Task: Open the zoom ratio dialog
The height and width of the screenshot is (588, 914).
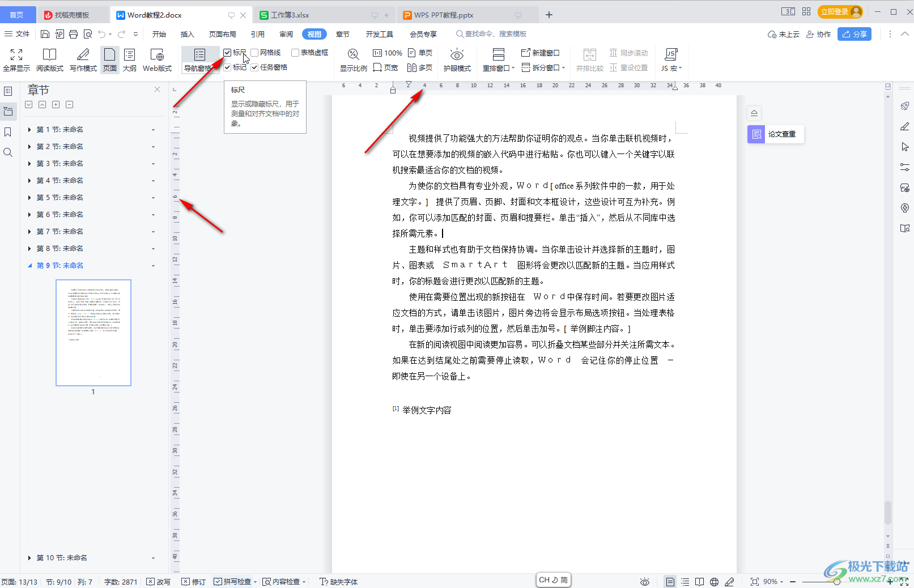Action: coord(353,60)
